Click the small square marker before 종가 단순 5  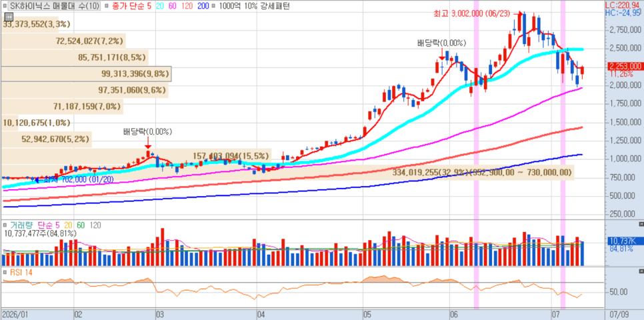(107, 7)
